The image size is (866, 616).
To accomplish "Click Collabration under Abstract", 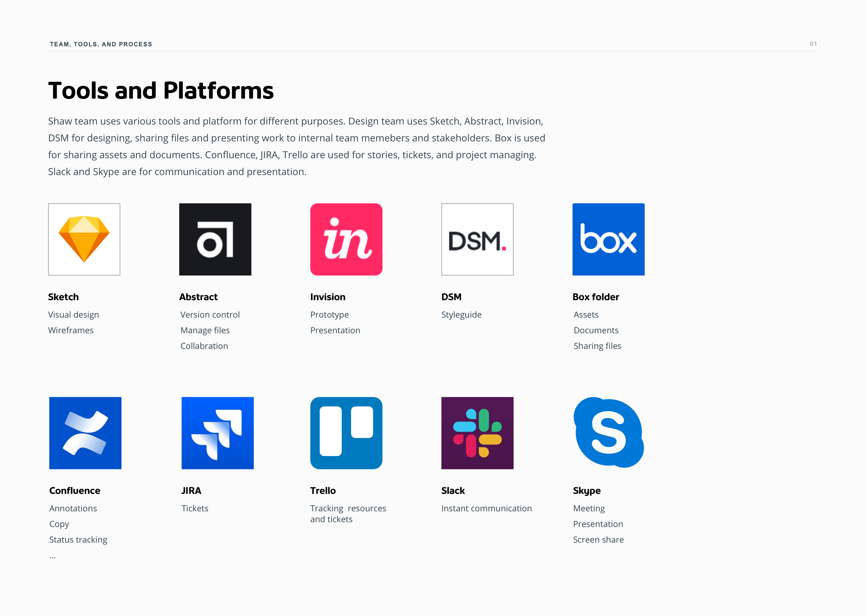I will point(204,346).
